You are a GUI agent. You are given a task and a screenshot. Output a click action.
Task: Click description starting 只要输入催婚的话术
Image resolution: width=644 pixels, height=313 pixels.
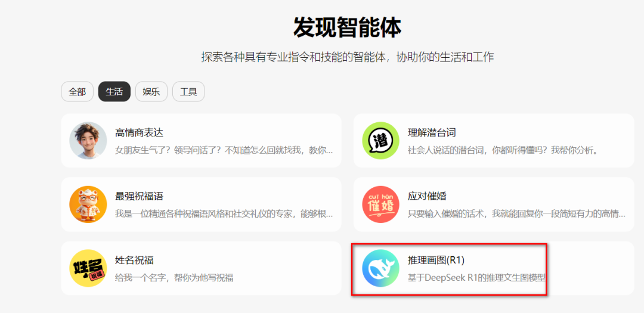[x=516, y=214]
